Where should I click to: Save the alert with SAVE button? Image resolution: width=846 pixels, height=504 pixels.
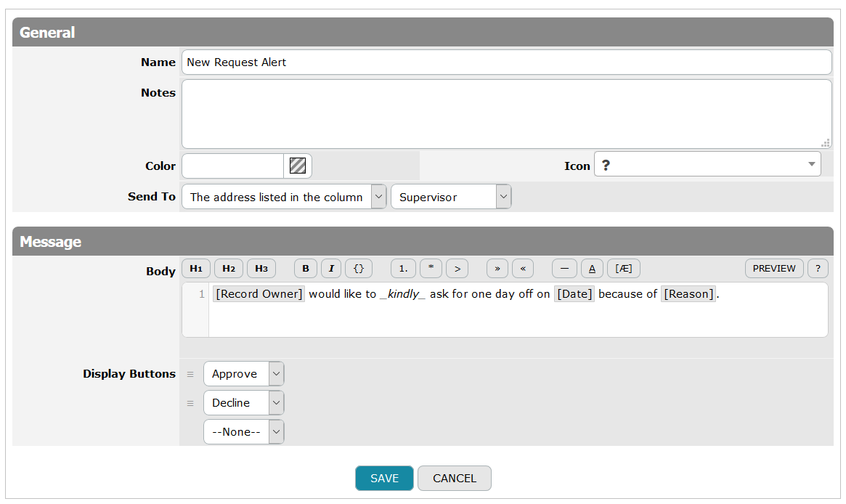pyautogui.click(x=384, y=479)
